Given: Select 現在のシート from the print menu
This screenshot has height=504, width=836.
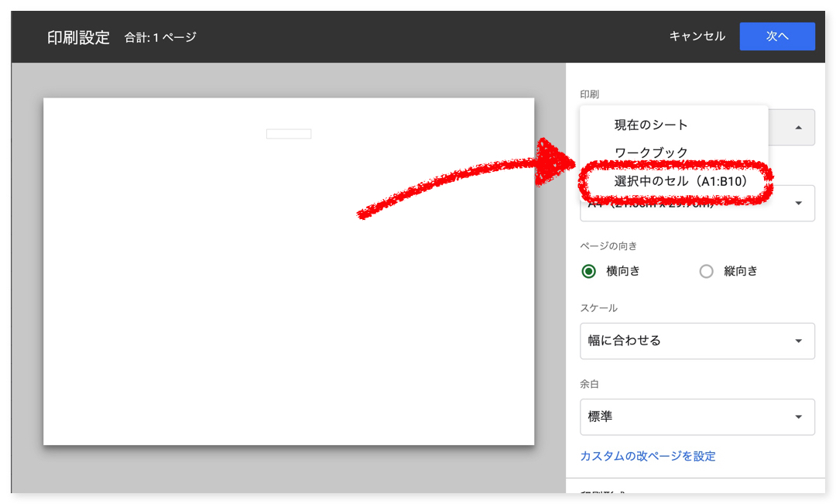Looking at the screenshot, I should click(x=650, y=125).
